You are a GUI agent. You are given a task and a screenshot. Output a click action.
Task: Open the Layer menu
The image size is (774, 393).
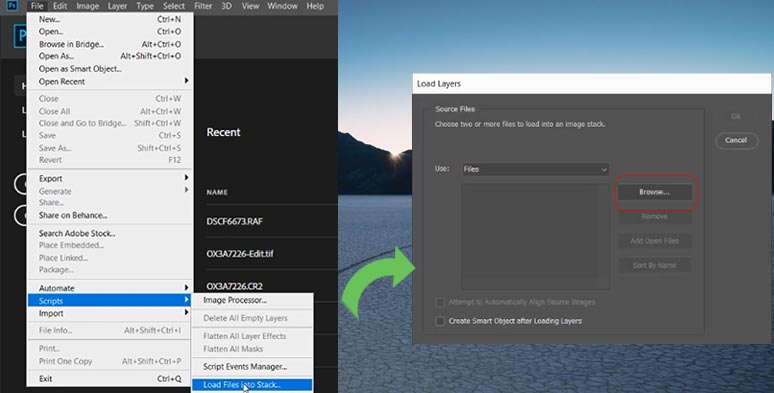pos(117,6)
